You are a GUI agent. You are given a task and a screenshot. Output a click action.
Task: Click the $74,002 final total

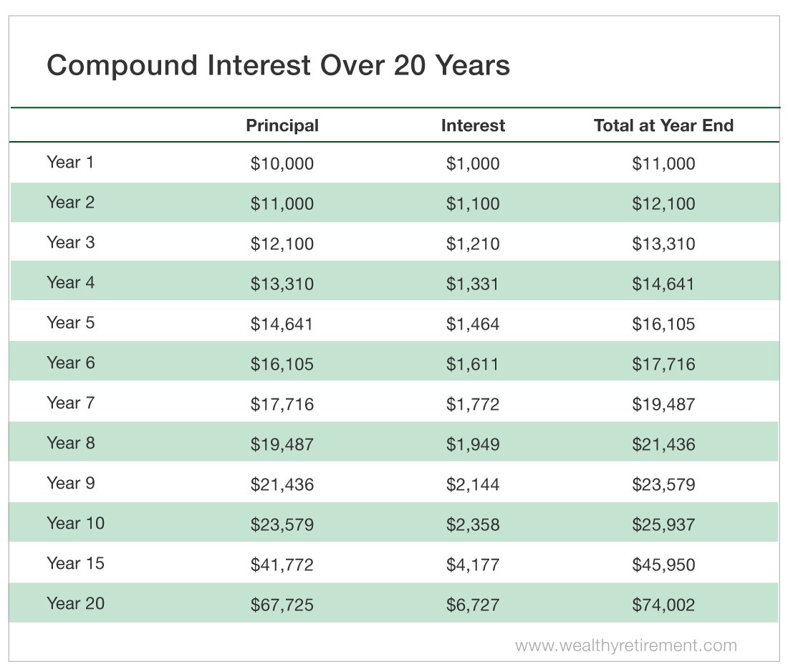click(663, 605)
